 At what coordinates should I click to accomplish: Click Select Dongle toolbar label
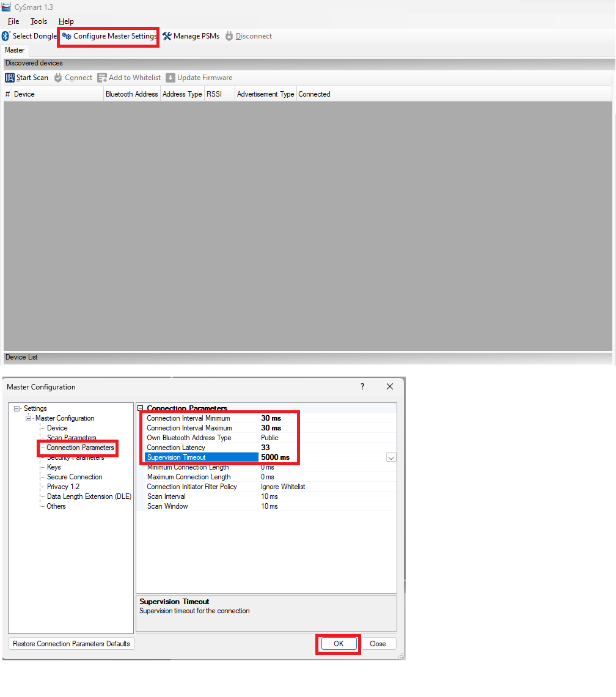coord(35,36)
